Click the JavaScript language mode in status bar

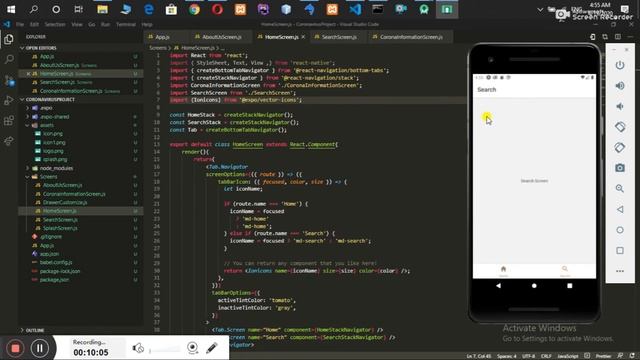tap(567, 356)
